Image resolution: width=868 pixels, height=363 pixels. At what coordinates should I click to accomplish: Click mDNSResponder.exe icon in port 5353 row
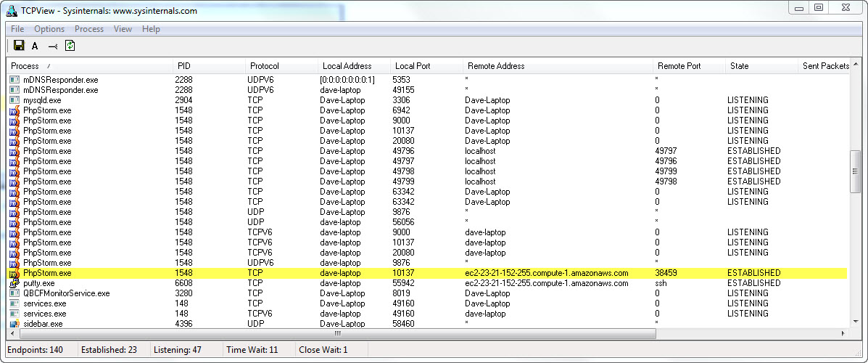pos(15,80)
